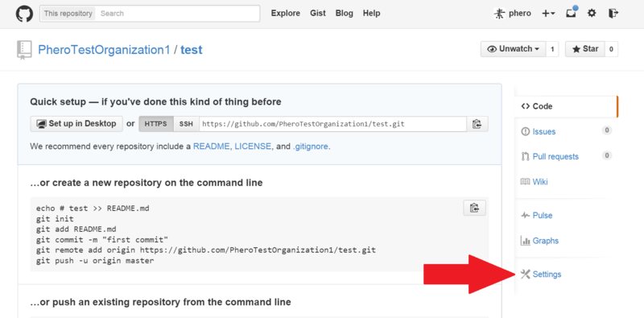The width and height of the screenshot is (644, 318).
Task: Open PheroTestOrganization1 organization link
Action: (x=104, y=50)
